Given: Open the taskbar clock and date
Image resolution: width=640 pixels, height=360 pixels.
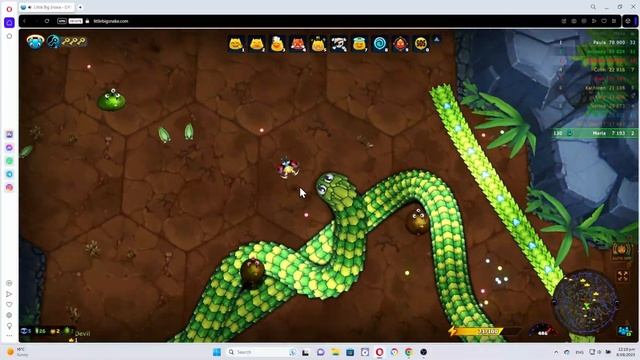Looking at the screenshot, I should [626, 352].
